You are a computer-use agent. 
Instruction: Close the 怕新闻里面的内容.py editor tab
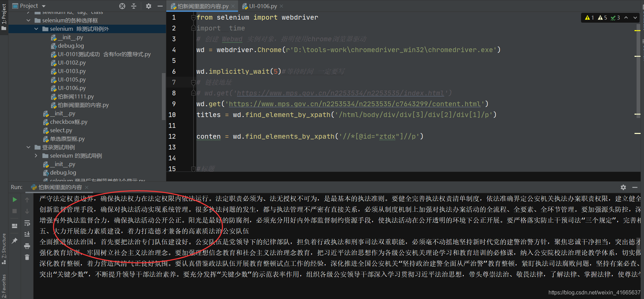(x=233, y=6)
